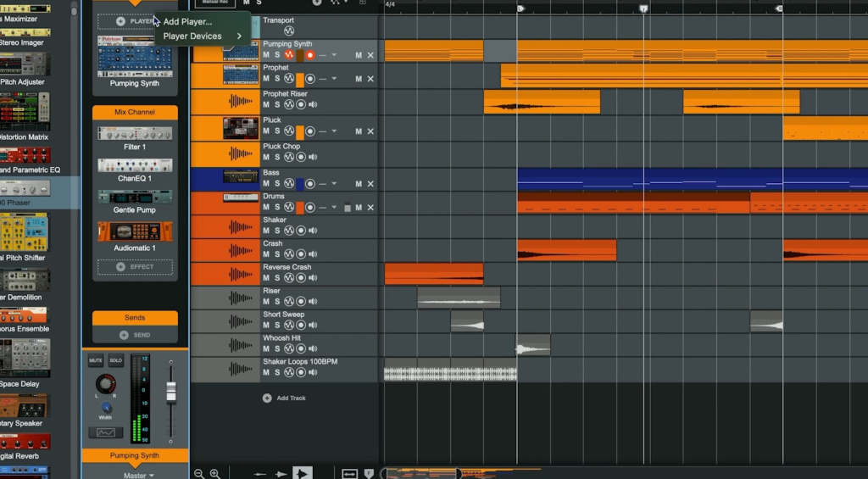Click the Audiomatic 1 device thumbnail
Screen dimensions: 868x479
[x=135, y=231]
